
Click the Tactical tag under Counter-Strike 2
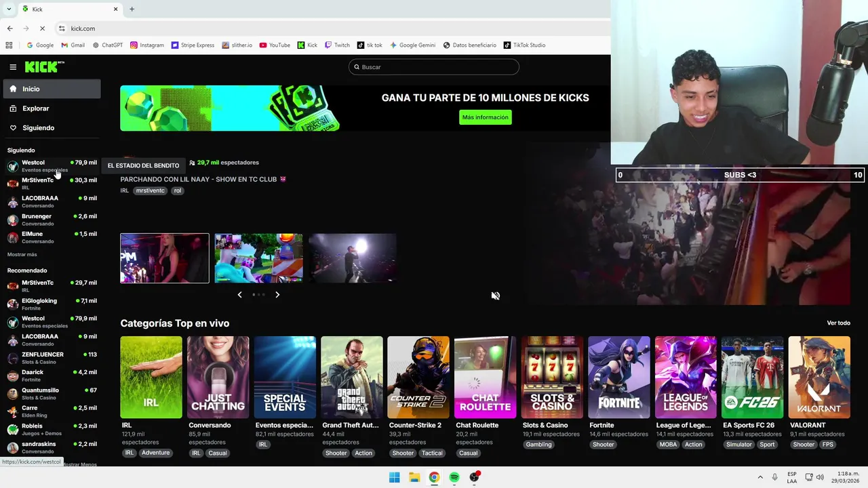pos(432,453)
